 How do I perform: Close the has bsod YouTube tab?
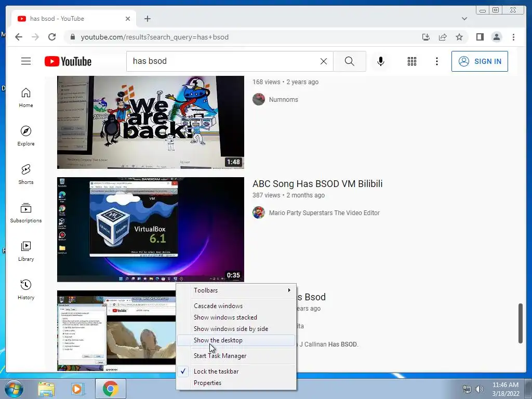coord(128,19)
